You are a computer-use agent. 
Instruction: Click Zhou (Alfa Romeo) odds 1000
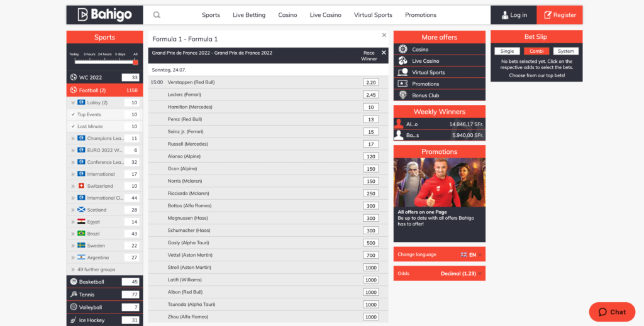point(370,317)
